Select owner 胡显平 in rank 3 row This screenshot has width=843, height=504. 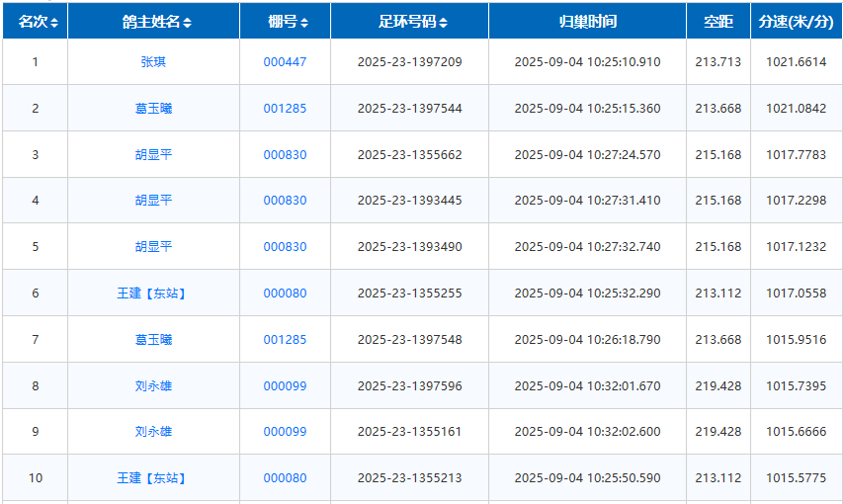click(x=153, y=155)
